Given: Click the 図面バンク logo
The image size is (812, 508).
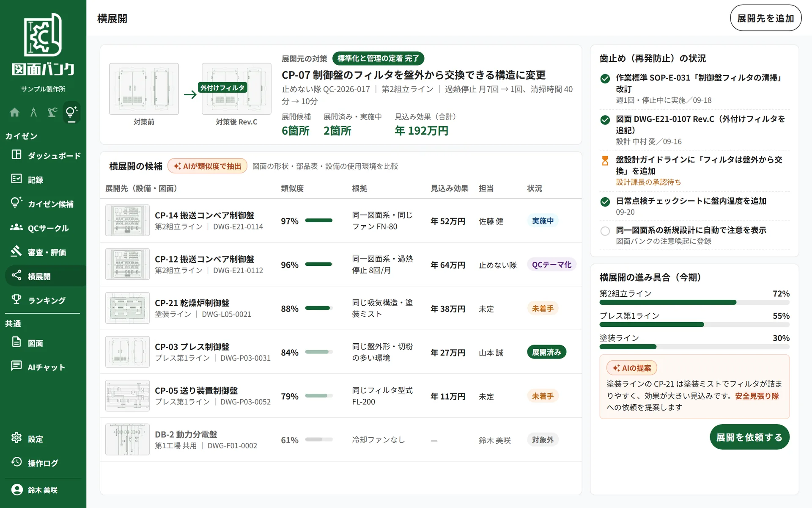Looking at the screenshot, I should [x=43, y=45].
